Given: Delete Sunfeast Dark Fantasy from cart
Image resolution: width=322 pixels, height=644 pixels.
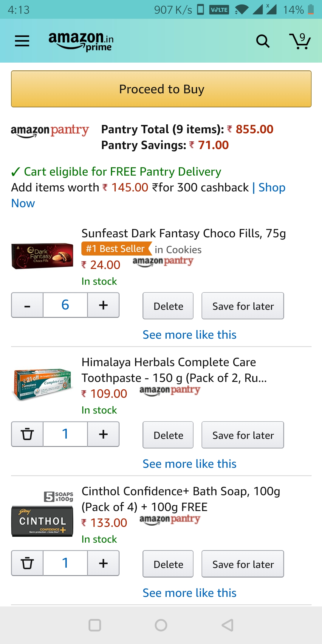Looking at the screenshot, I should [x=168, y=306].
